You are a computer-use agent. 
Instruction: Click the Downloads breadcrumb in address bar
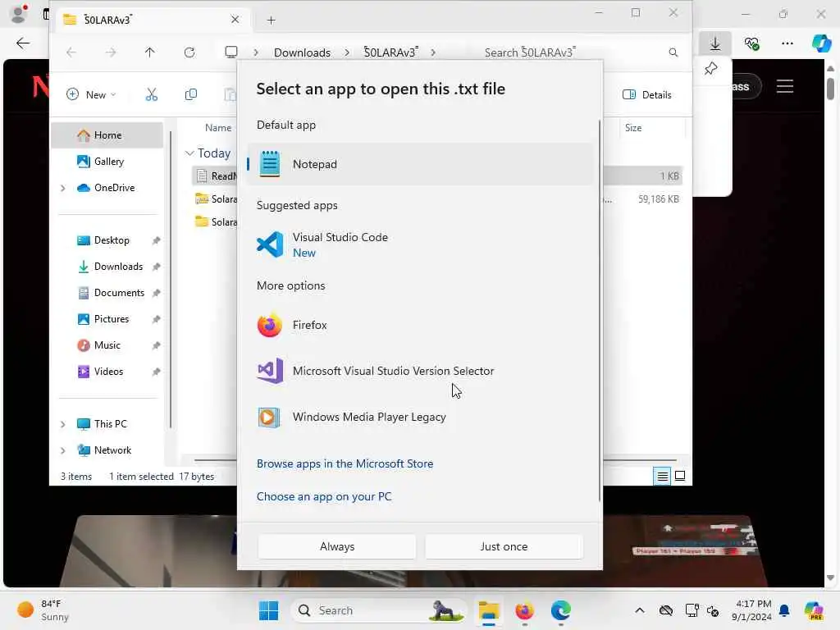[x=302, y=52]
